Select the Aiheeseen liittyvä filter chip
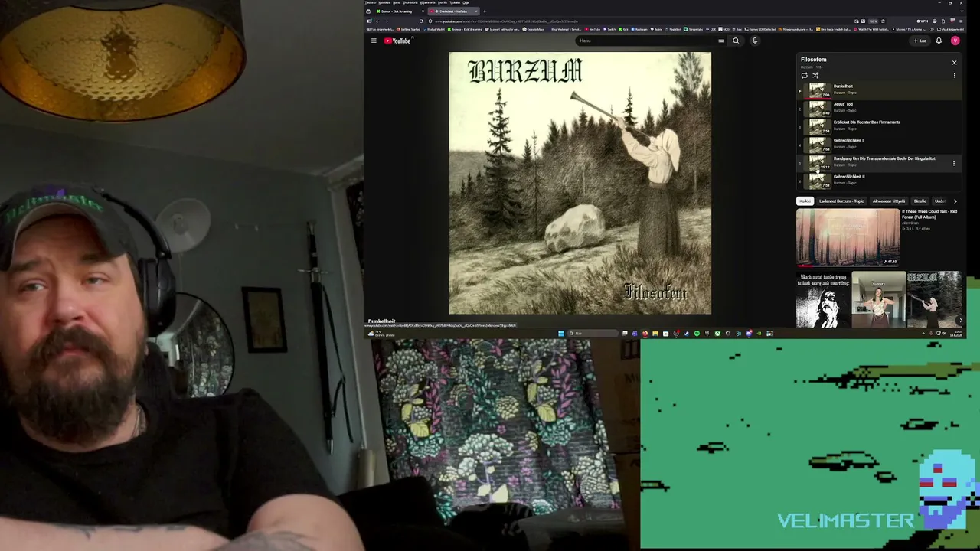Screen dimensions: 980x551 (x=889, y=201)
